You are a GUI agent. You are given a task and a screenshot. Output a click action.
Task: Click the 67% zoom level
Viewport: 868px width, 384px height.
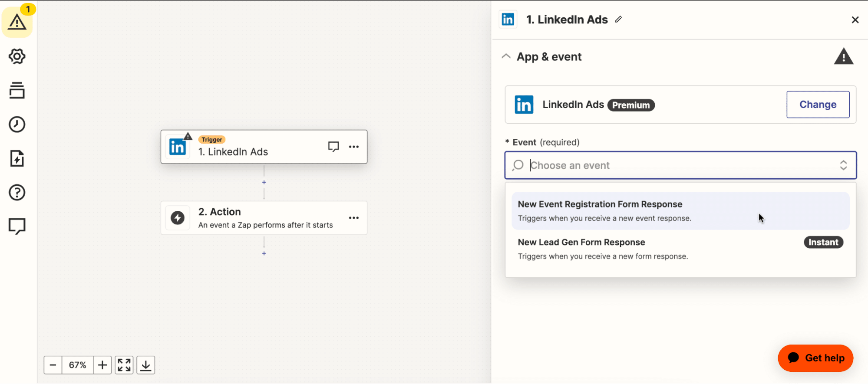[78, 365]
